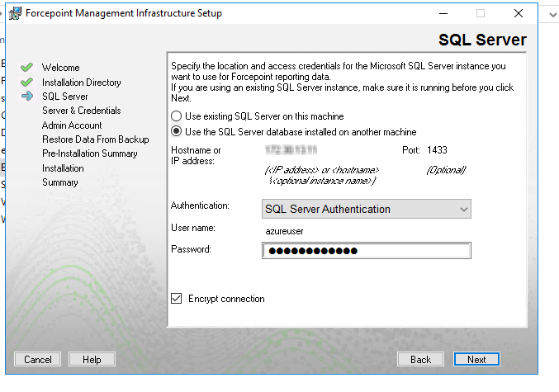Screen dimensions: 559x392
Task: Select 'Use existing SQL Server on this machine'
Action: (176, 116)
